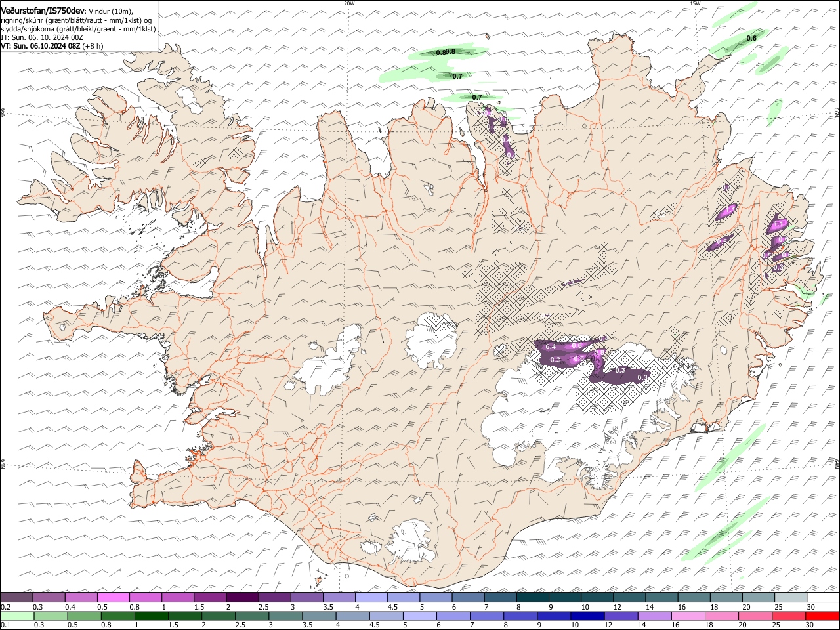Click the 20W longitude label
Viewport: 840px width, 630px height.
coord(349,3)
